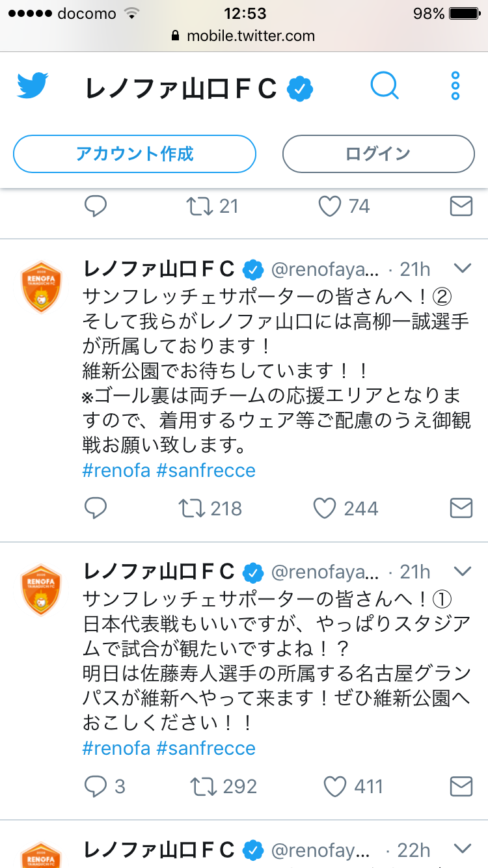
Task: Share the 411-likes tweet via envelope icon
Action: click(x=461, y=786)
